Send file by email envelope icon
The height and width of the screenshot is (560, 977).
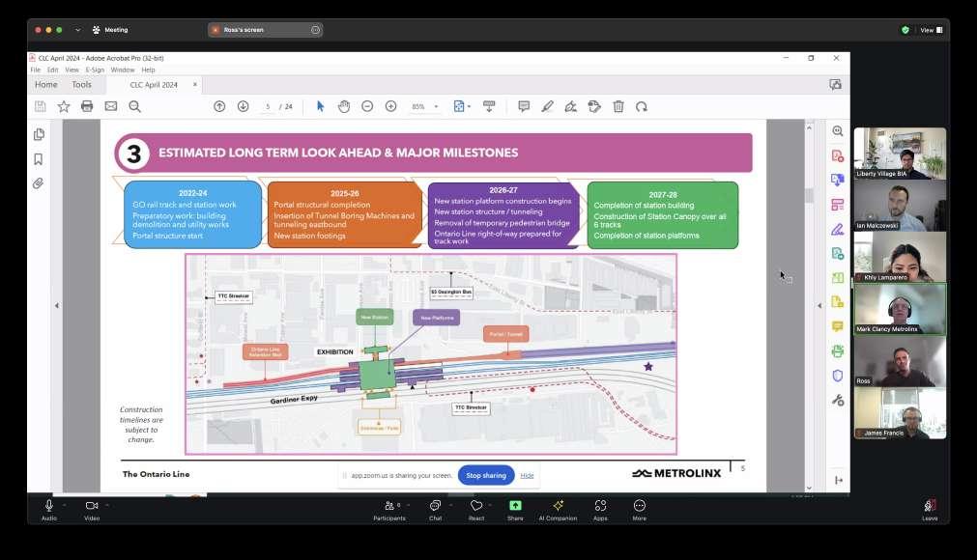111,106
